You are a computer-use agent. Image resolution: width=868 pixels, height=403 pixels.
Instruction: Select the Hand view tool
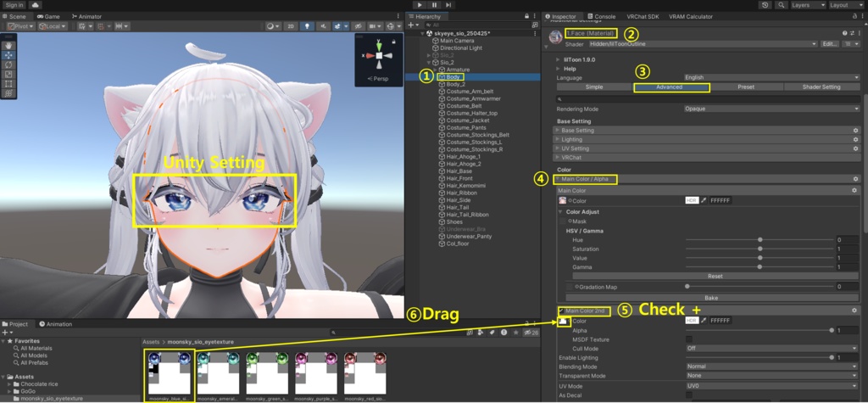tap(8, 46)
